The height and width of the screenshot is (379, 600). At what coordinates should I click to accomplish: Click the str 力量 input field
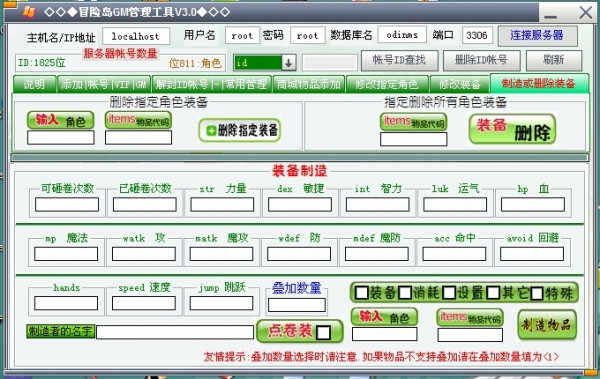(222, 204)
